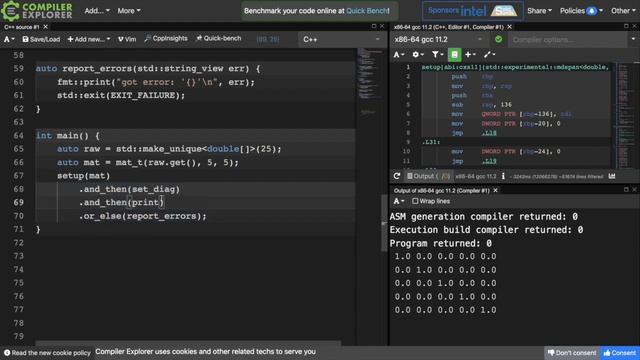Screen dimensions: 640x360
Task: Click the .L19 jump label link
Action: 489,161
